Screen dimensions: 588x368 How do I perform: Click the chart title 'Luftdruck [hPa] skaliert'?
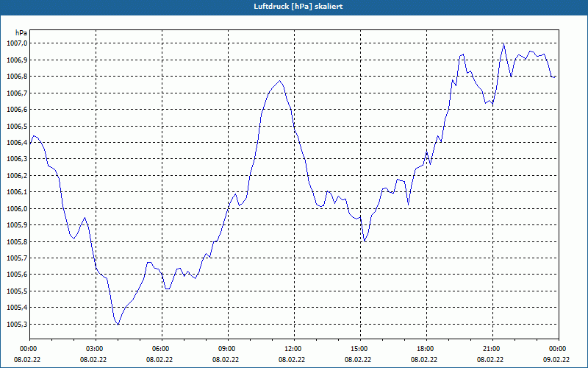click(x=298, y=7)
